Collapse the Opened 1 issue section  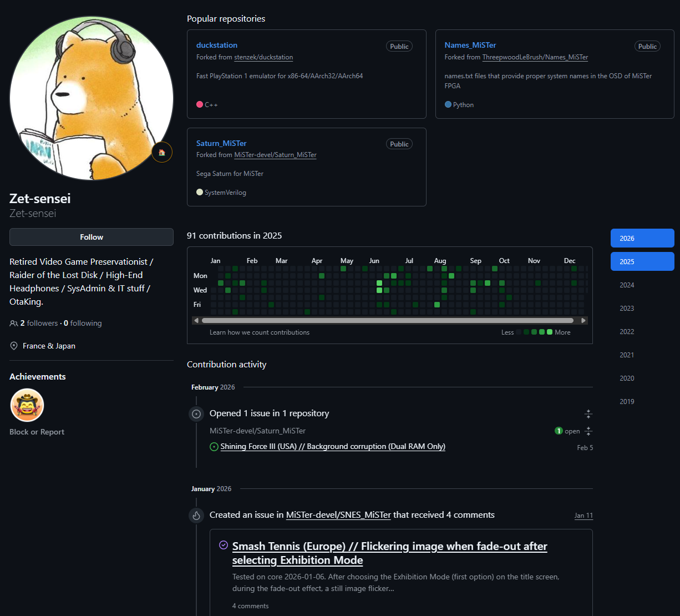[x=588, y=413]
